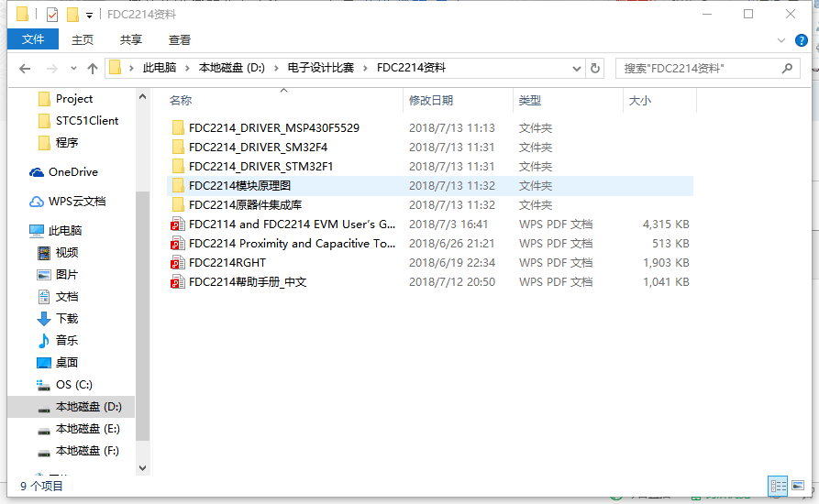This screenshot has width=819, height=504.
Task: Click the OS (C:) drive icon
Action: pyautogui.click(x=43, y=385)
